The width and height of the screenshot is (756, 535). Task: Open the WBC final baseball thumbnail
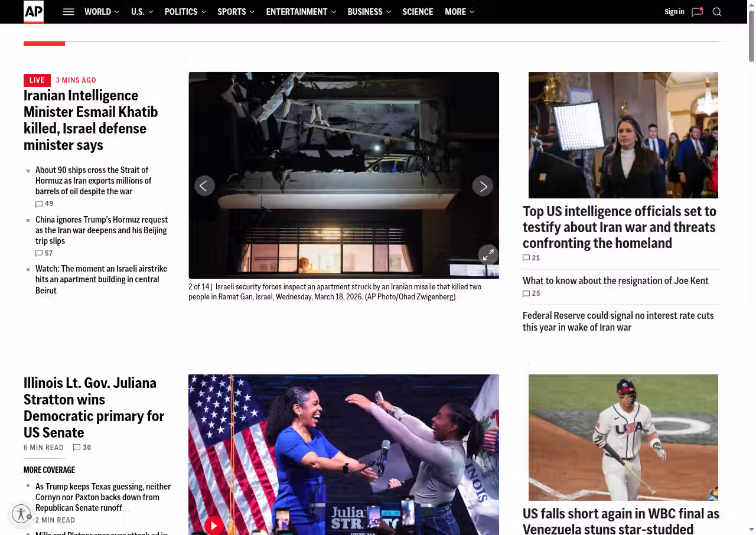623,437
